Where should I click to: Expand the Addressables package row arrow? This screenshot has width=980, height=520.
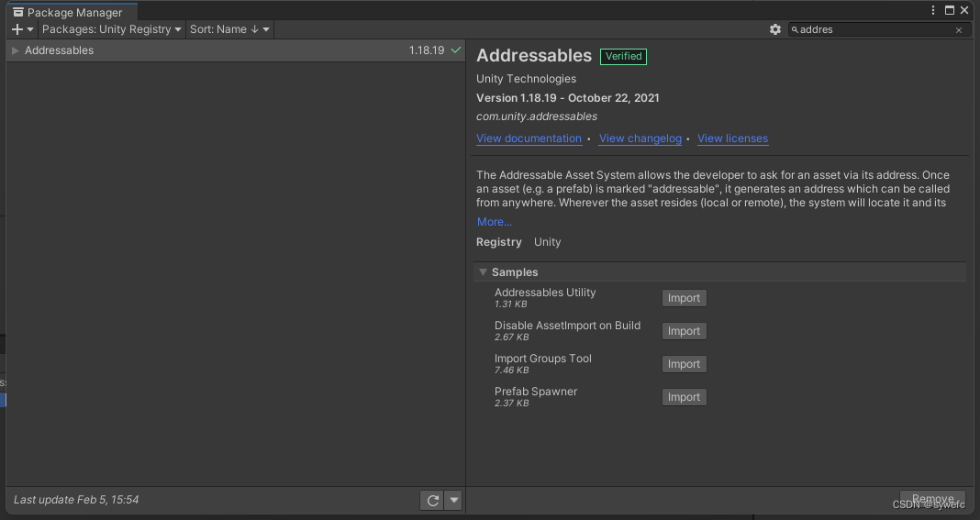15,50
